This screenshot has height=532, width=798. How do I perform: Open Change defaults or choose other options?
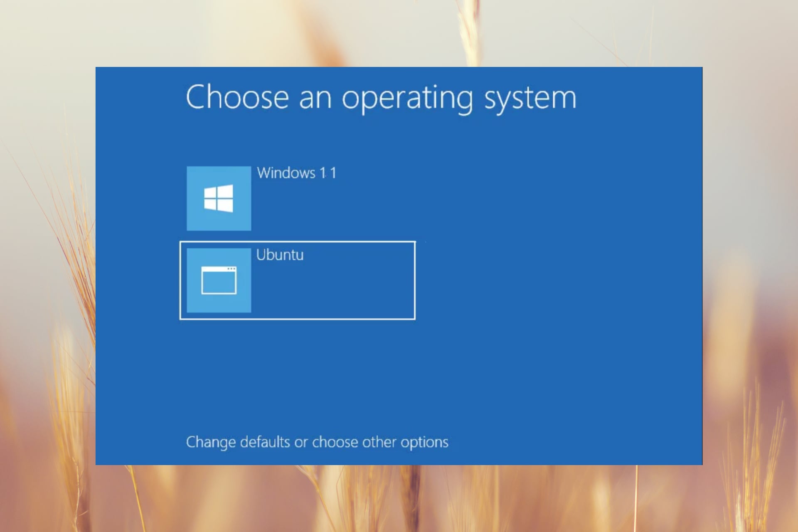317,442
